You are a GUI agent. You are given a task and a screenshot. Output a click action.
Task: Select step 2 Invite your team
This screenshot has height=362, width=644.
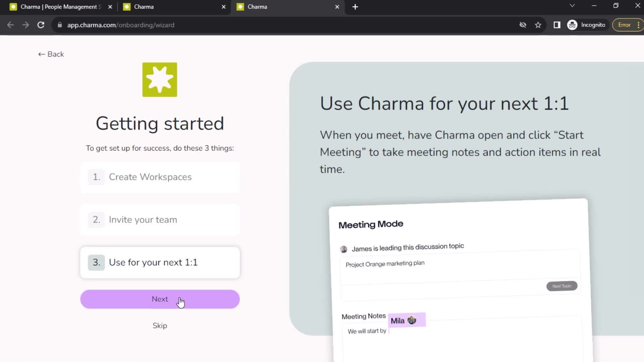coord(160,220)
